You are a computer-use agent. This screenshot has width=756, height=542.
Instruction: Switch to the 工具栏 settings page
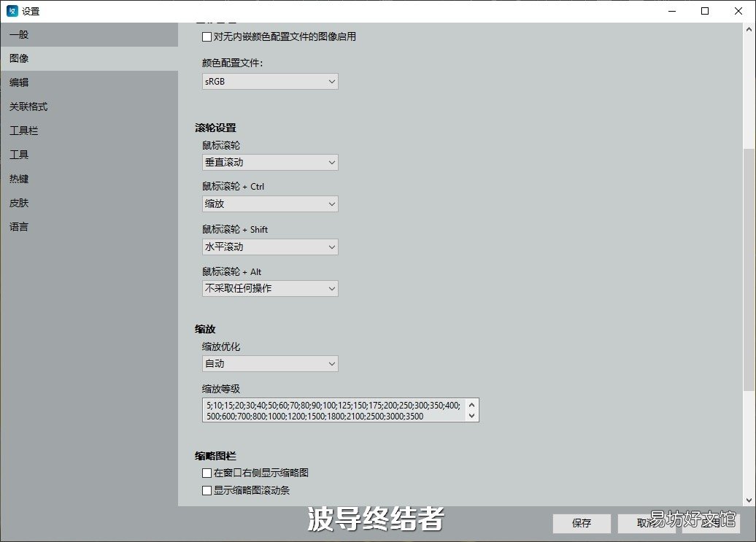pyautogui.click(x=89, y=131)
